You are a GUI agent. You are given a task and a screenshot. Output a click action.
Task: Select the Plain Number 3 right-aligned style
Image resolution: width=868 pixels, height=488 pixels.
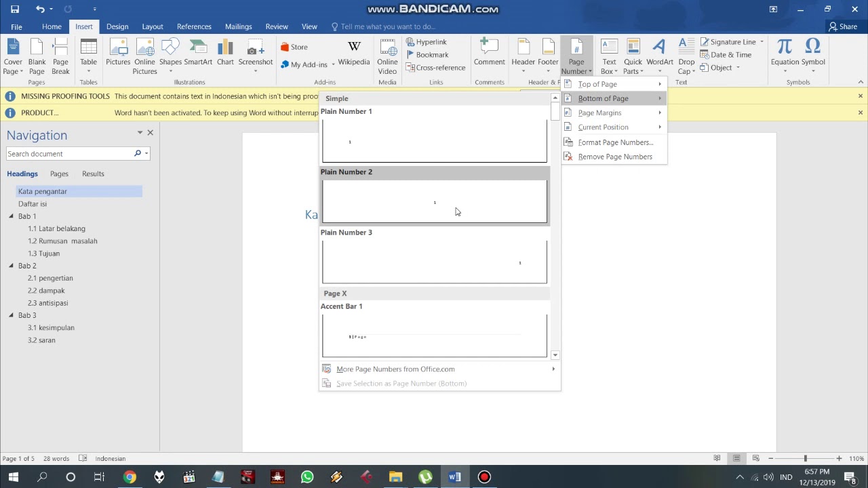(434, 256)
